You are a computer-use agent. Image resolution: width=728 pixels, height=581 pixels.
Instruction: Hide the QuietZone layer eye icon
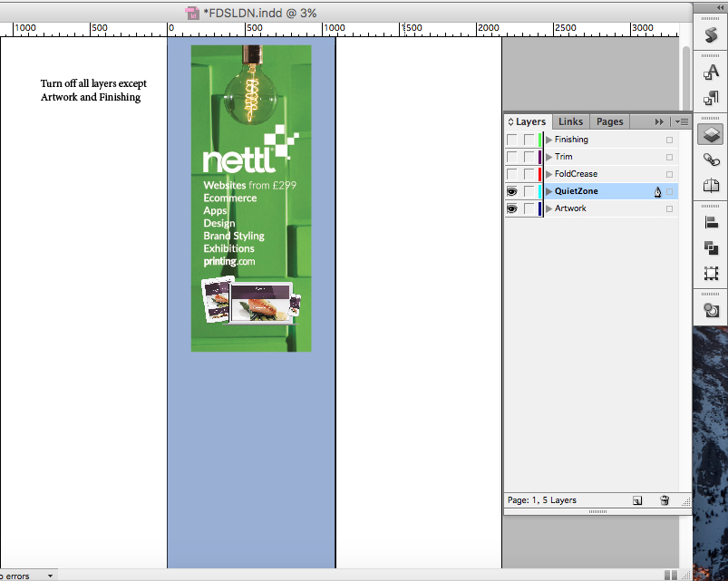coord(512,191)
